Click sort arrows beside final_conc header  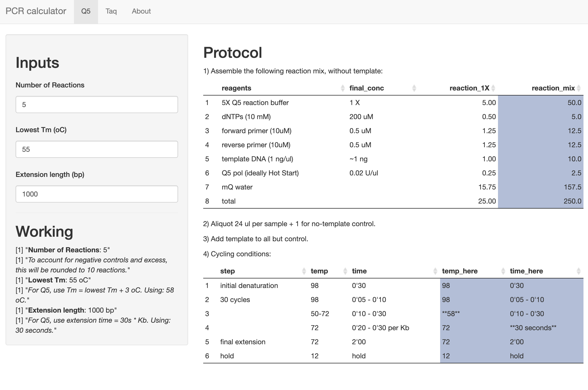click(414, 88)
